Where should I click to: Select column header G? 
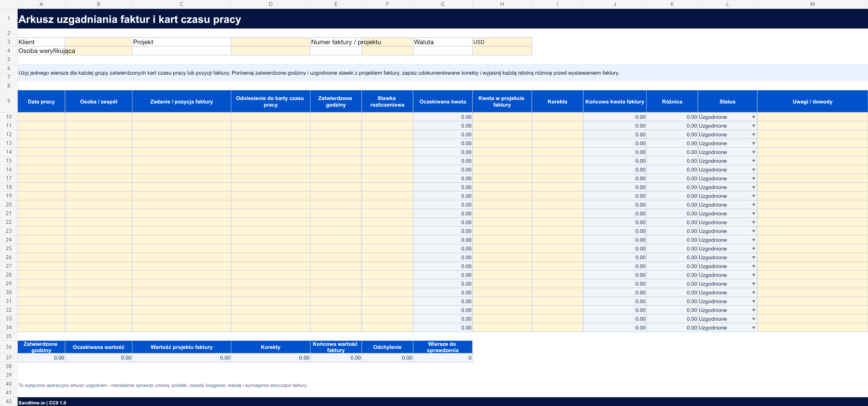(442, 4)
